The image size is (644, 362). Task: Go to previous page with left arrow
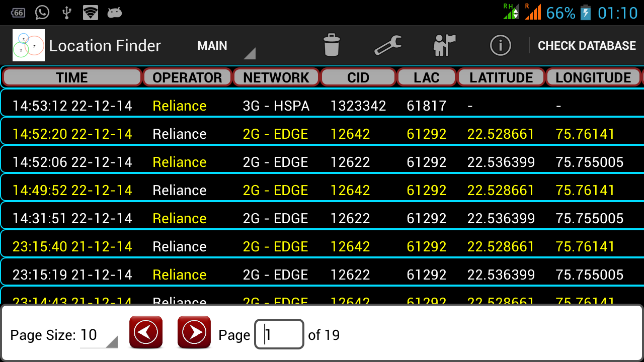coord(146,332)
